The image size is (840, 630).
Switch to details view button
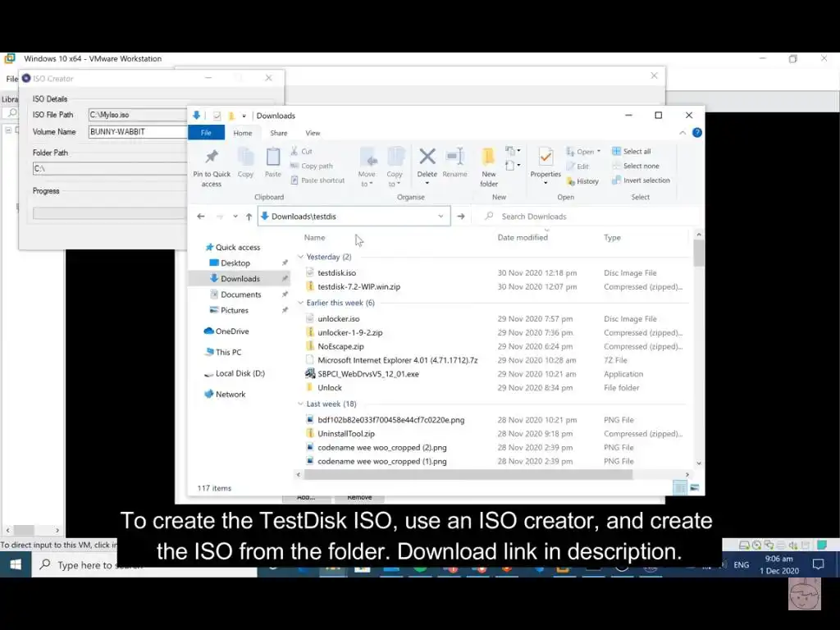(680, 487)
